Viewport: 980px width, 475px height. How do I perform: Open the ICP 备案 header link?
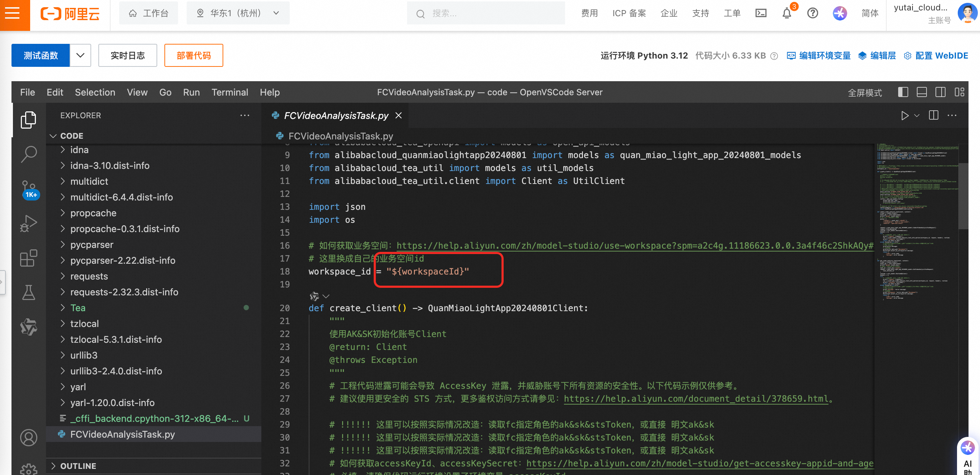(x=629, y=13)
